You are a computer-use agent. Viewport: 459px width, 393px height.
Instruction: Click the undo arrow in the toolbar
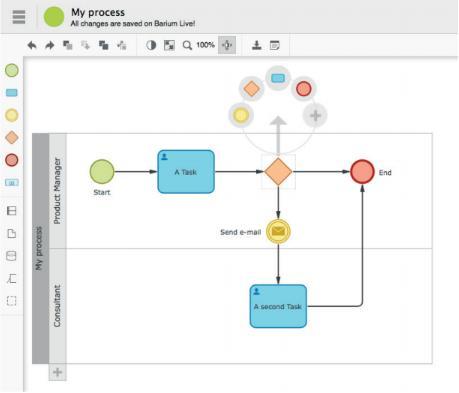click(32, 45)
